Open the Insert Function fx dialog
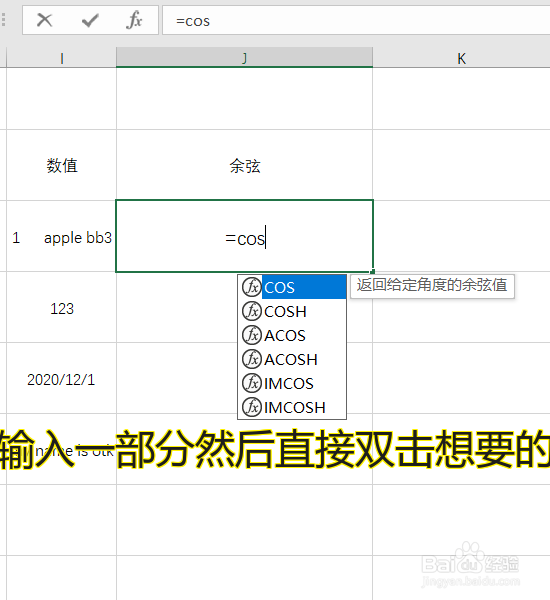The image size is (550, 600). pos(134,20)
